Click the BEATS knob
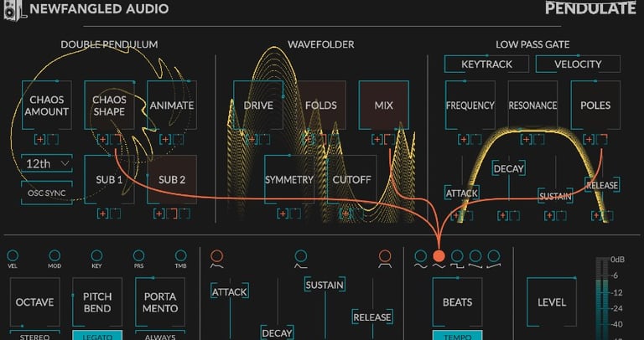This screenshot has height=340, width=644. [458, 302]
